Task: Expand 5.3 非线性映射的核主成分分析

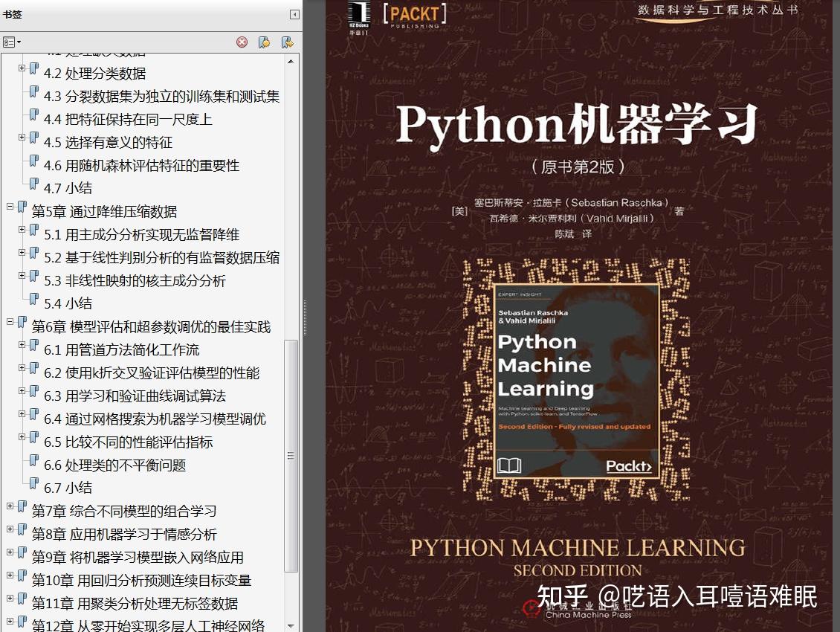Action: (22, 276)
